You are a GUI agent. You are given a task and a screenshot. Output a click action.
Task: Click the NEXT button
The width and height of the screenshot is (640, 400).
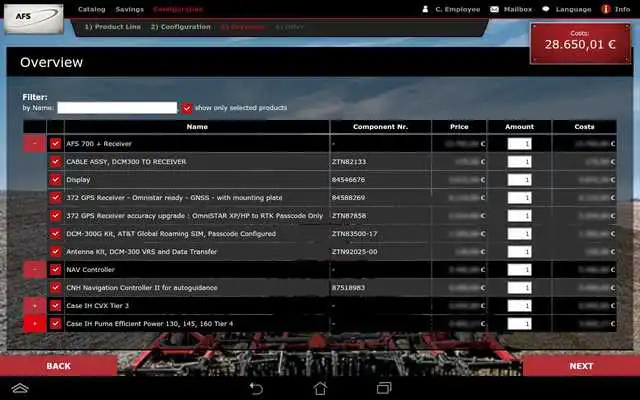pyautogui.click(x=581, y=366)
